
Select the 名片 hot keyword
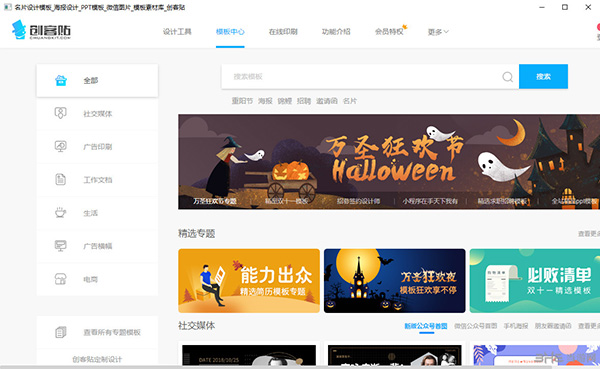point(350,101)
